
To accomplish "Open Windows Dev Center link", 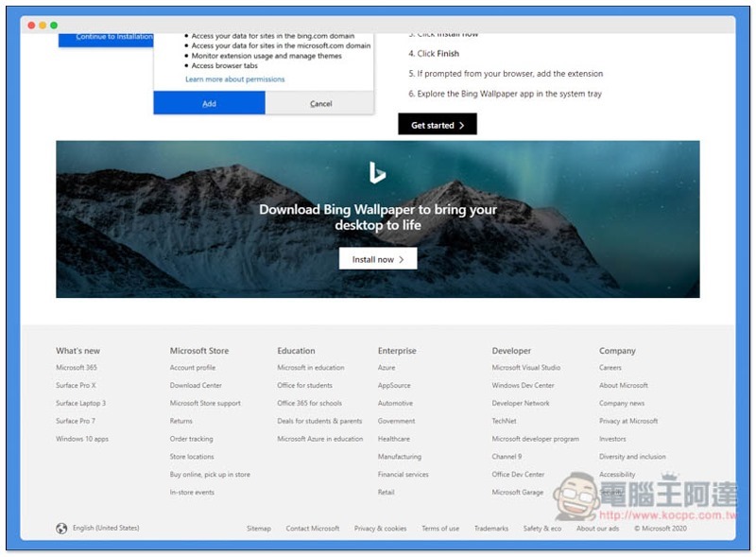I will (523, 385).
